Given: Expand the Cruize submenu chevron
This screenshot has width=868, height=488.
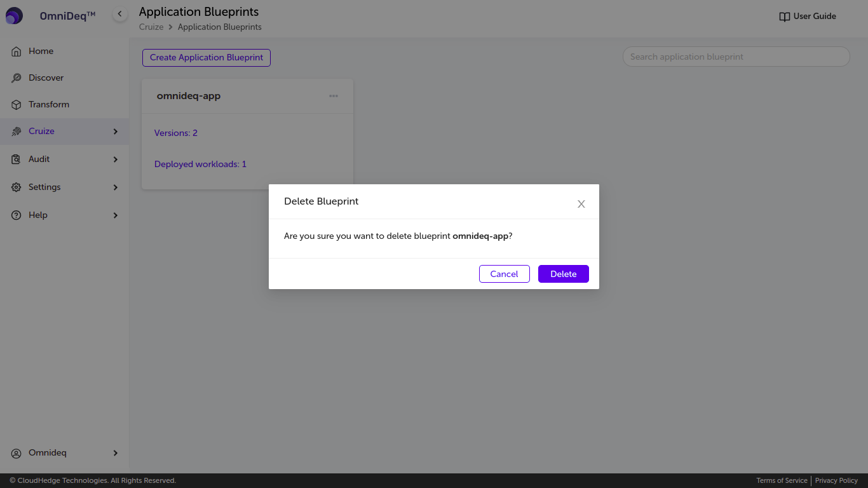Looking at the screenshot, I should coord(116,132).
